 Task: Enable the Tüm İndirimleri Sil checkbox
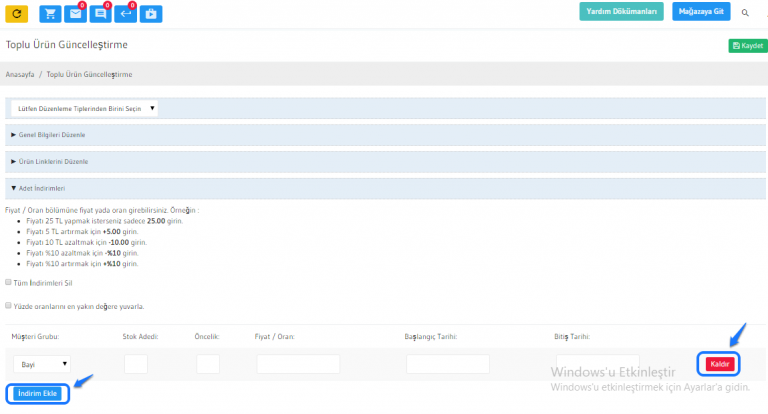[9, 283]
